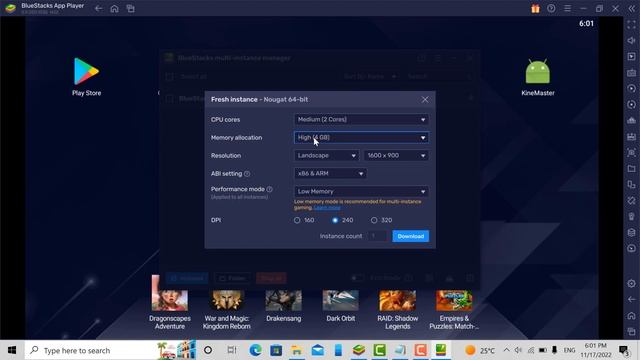The height and width of the screenshot is (360, 640).
Task: Launch the Play Store app
Action: (x=86, y=77)
